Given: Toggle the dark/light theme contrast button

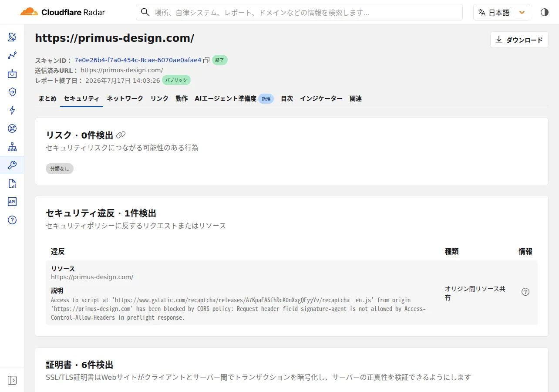Looking at the screenshot, I should [x=545, y=12].
